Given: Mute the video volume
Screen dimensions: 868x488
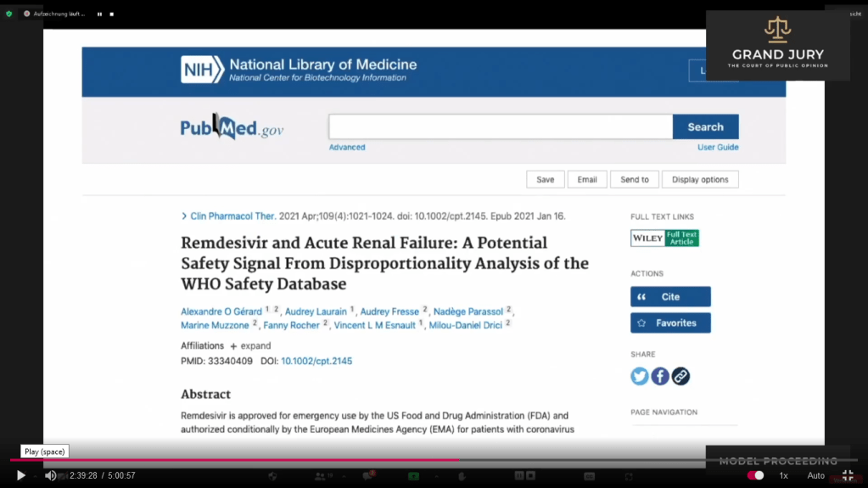Looking at the screenshot, I should pyautogui.click(x=50, y=475).
